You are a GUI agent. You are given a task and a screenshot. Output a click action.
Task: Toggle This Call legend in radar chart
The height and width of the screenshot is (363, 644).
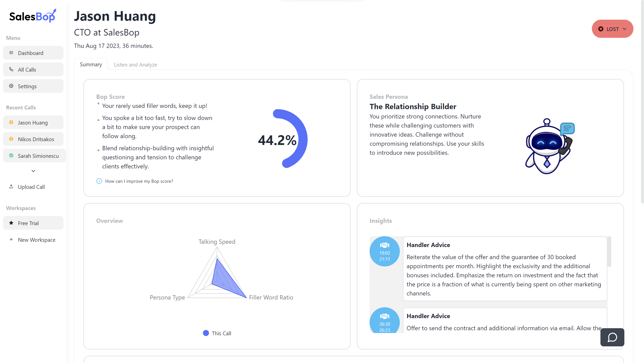pyautogui.click(x=217, y=333)
